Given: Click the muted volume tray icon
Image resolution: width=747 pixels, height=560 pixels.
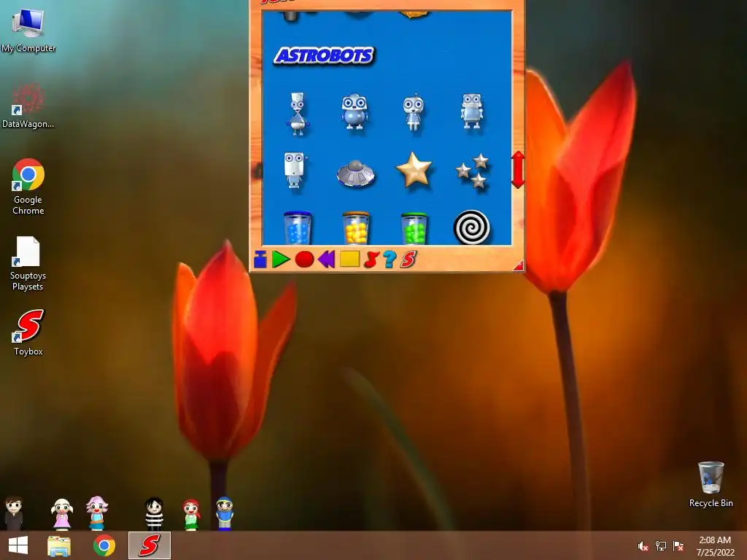Looking at the screenshot, I should click(x=643, y=546).
